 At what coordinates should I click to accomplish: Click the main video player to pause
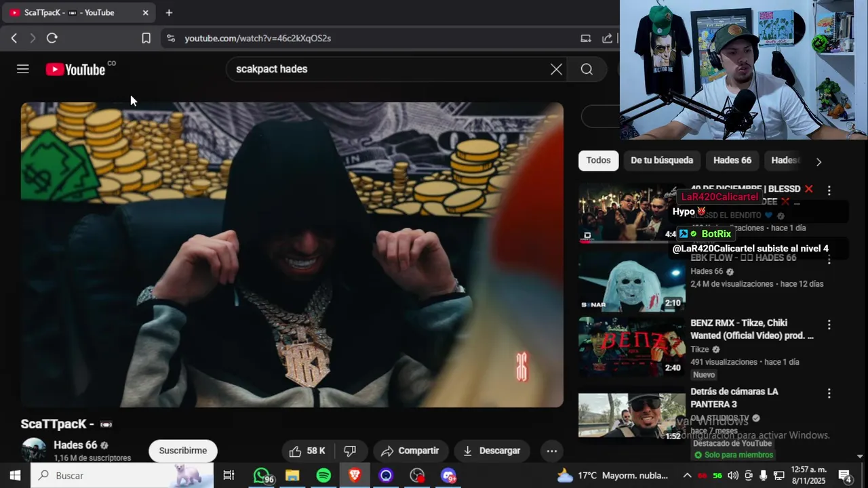(292, 255)
